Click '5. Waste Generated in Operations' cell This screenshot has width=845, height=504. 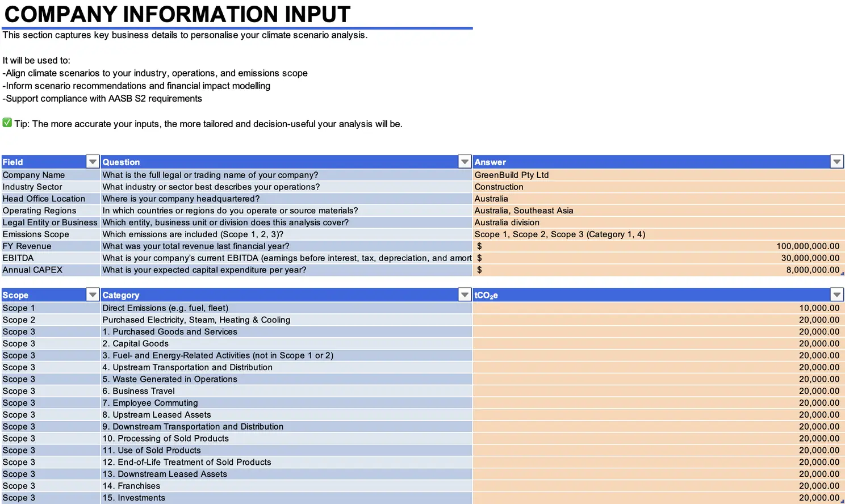pos(286,379)
